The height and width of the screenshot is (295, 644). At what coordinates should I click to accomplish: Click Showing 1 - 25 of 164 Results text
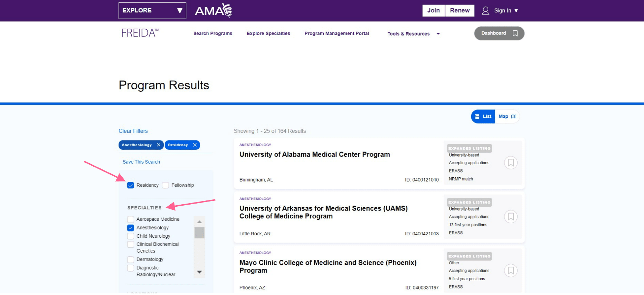pos(270,131)
